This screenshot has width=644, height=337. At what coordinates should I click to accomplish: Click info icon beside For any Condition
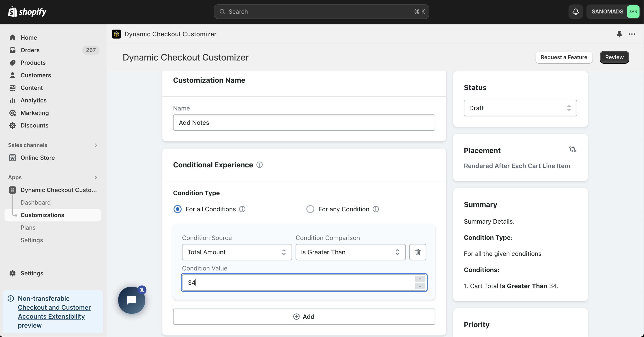point(376,209)
